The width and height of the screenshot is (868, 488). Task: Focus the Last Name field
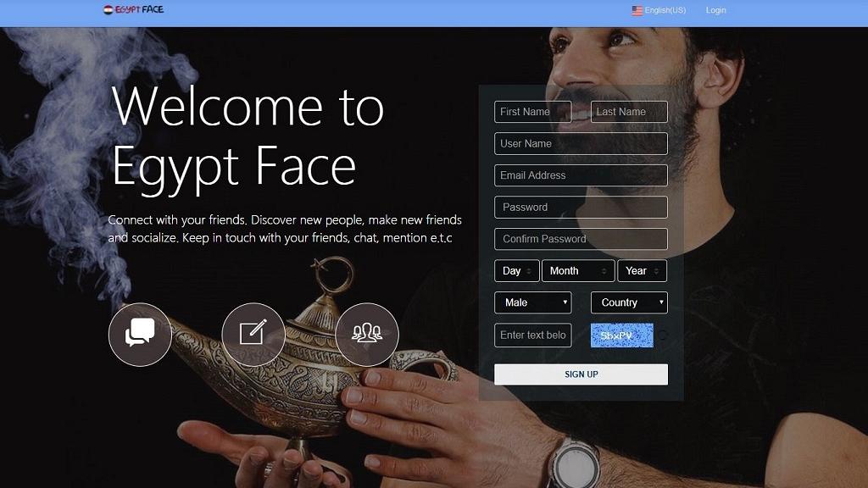pos(629,112)
